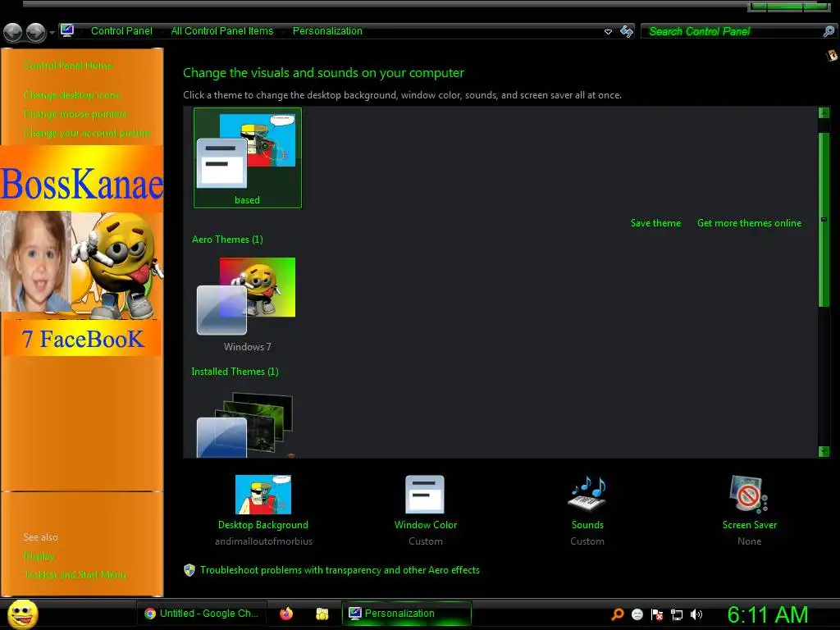The width and height of the screenshot is (840, 630).
Task: Refresh the page with the refresh icon
Action: [x=626, y=31]
